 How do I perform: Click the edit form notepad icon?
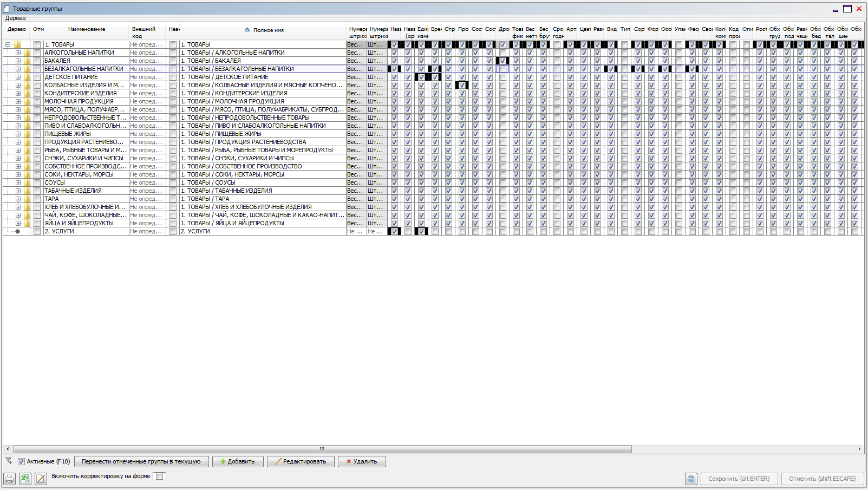tap(41, 479)
